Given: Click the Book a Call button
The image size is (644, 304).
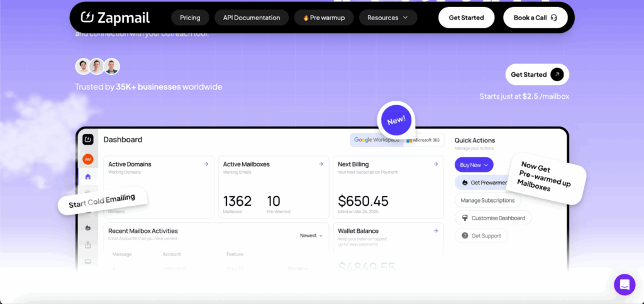Looking at the screenshot, I should pos(535,18).
